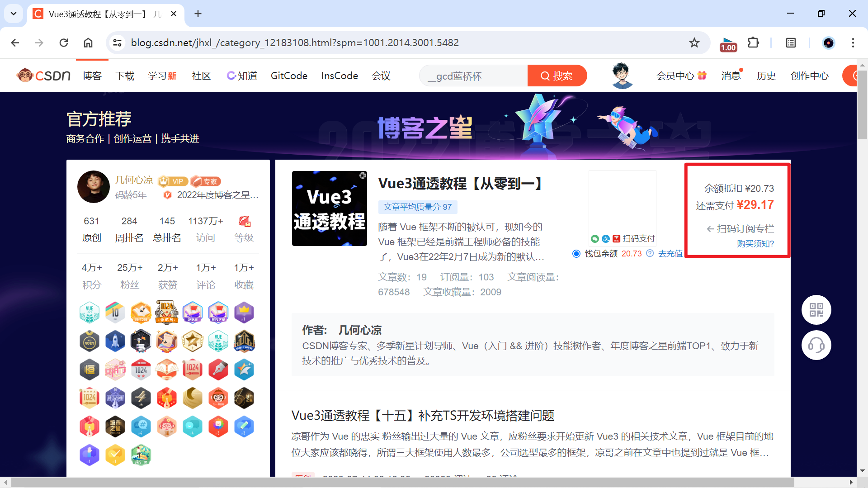Open CSDN user avatar in header
868x488 pixels.
(x=622, y=76)
